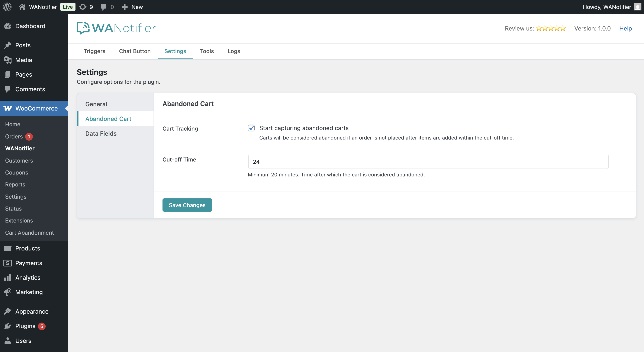Rate five stars on Review us
This screenshot has width=644, height=352.
click(563, 28)
